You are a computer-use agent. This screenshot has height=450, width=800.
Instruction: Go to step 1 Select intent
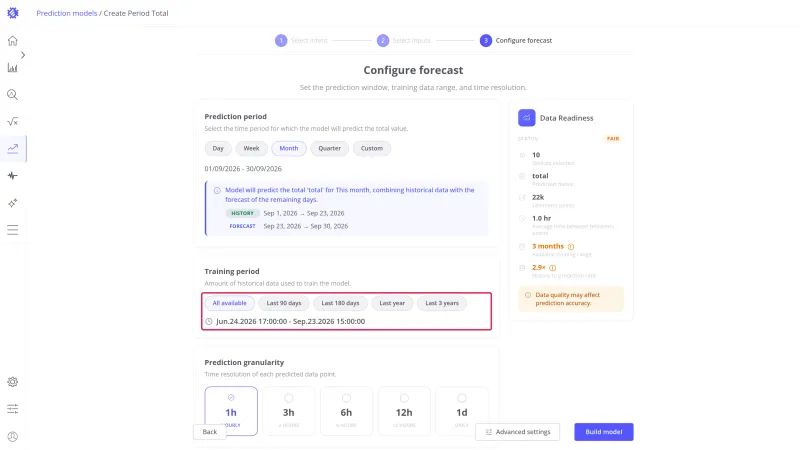(301, 40)
